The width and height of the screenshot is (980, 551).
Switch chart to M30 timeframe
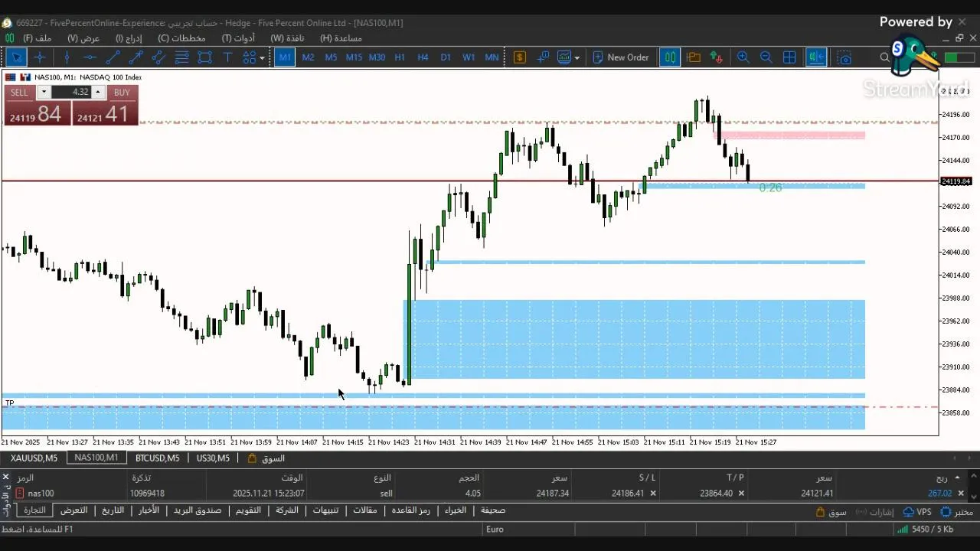point(377,57)
